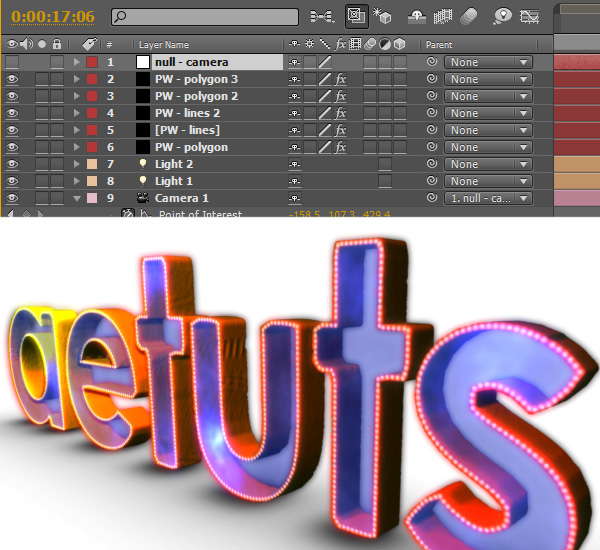Click the Draft 3D icon
This screenshot has width=600, height=550.
383,16
